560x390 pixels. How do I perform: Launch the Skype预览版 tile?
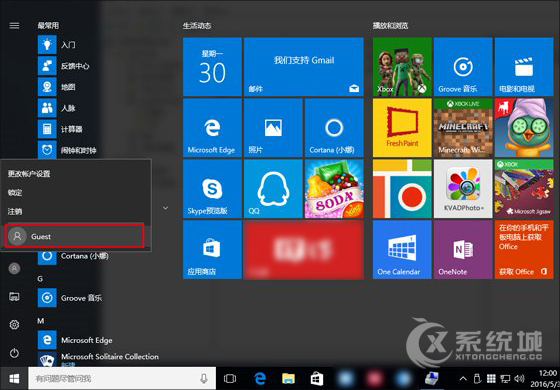[212, 189]
